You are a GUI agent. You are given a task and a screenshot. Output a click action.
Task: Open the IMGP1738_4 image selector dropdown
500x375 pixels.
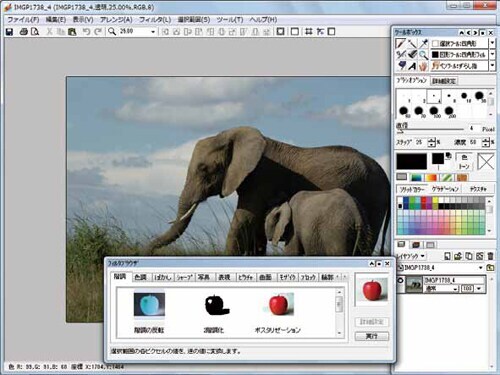coord(480,268)
